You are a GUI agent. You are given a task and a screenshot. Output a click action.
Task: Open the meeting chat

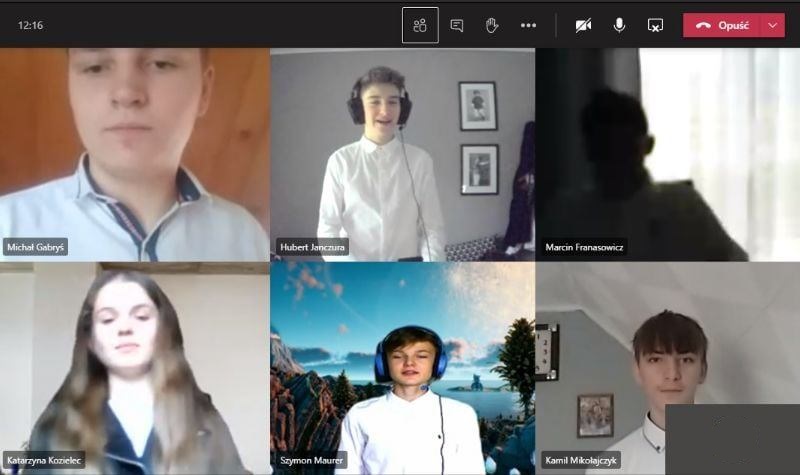click(457, 25)
